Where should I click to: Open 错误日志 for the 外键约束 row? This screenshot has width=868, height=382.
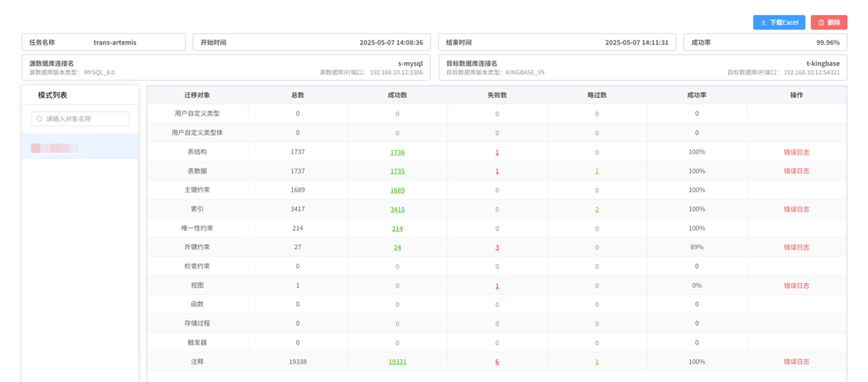tap(796, 248)
